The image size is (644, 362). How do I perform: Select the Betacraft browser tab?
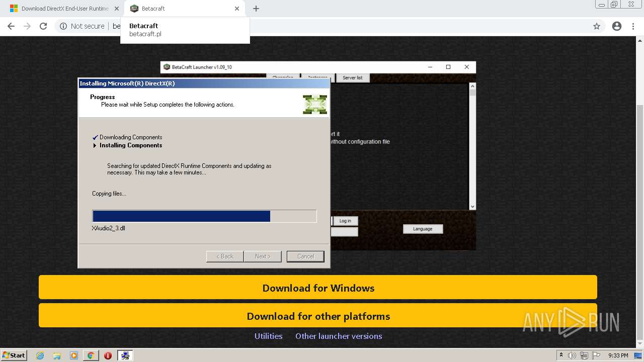click(184, 9)
